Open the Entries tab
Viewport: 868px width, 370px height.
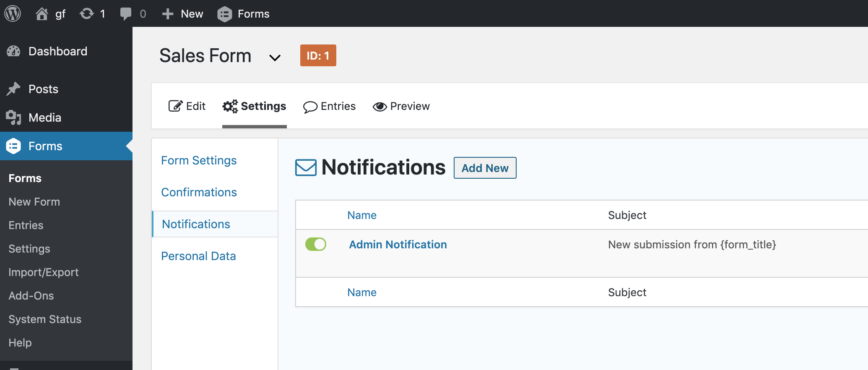coord(330,106)
